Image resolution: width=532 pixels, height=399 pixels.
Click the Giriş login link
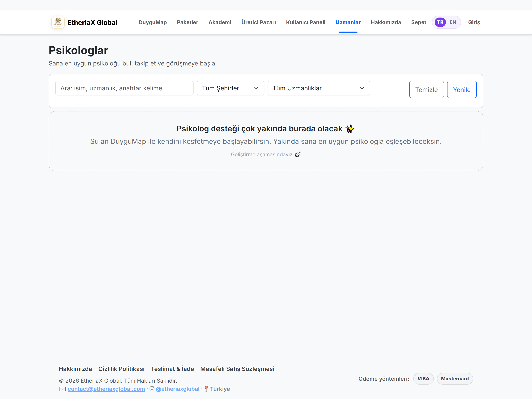474,22
